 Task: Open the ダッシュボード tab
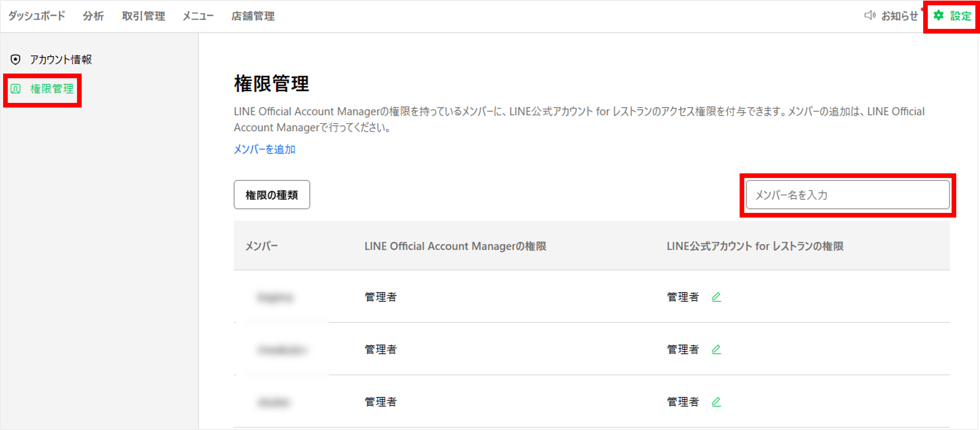tap(37, 16)
